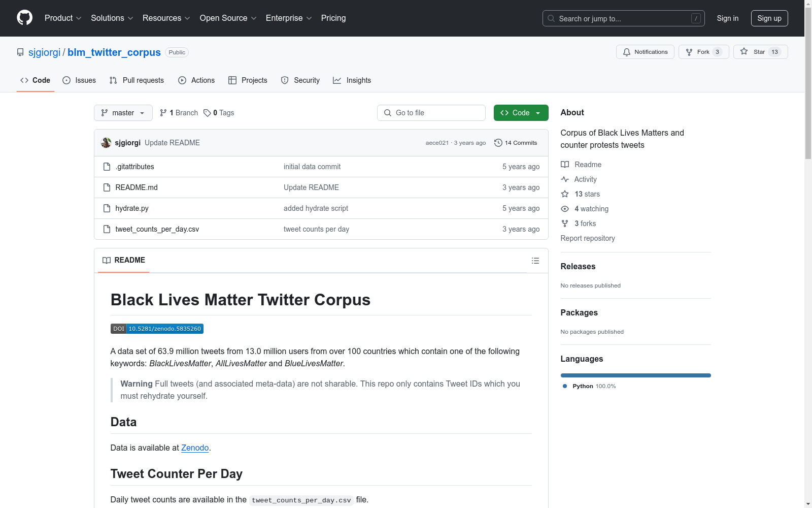The height and width of the screenshot is (508, 812).
Task: Click the fork icon beside 3 forks
Action: point(565,224)
